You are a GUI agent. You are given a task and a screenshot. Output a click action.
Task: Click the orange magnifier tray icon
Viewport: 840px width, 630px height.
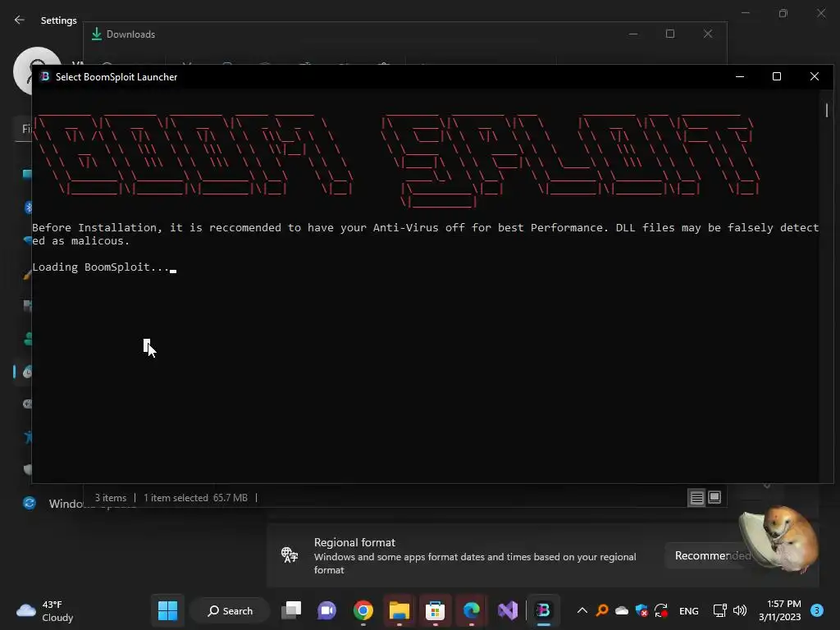pyautogui.click(x=602, y=610)
